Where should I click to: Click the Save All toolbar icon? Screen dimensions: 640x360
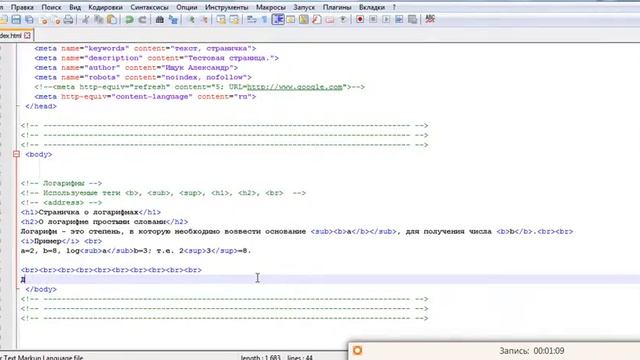coord(29,19)
